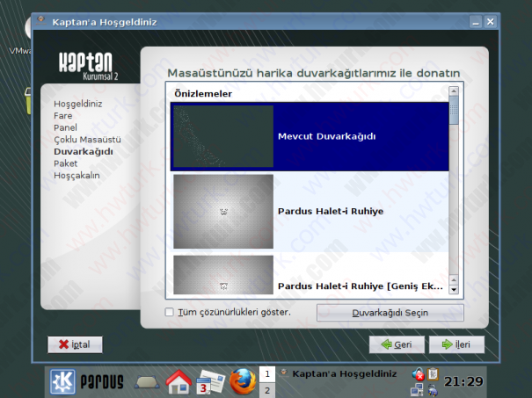Enable Tüm çözünürlükleri göster checkbox
Screen dimensions: 532x398
(169, 312)
